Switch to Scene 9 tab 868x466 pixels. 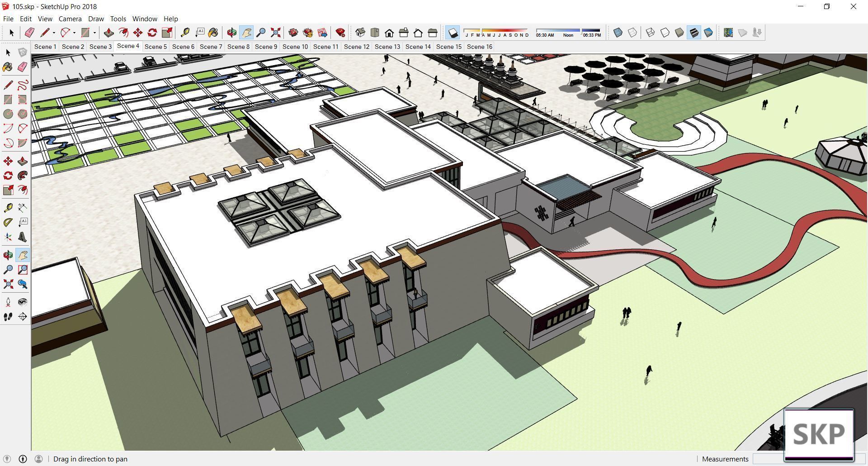tap(266, 47)
